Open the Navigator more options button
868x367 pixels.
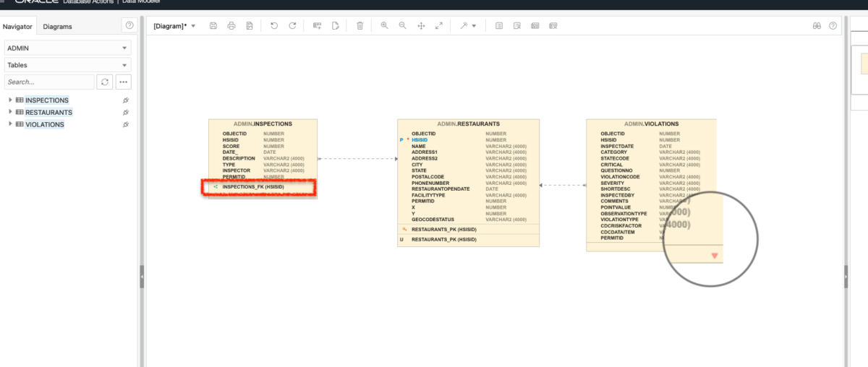click(124, 82)
